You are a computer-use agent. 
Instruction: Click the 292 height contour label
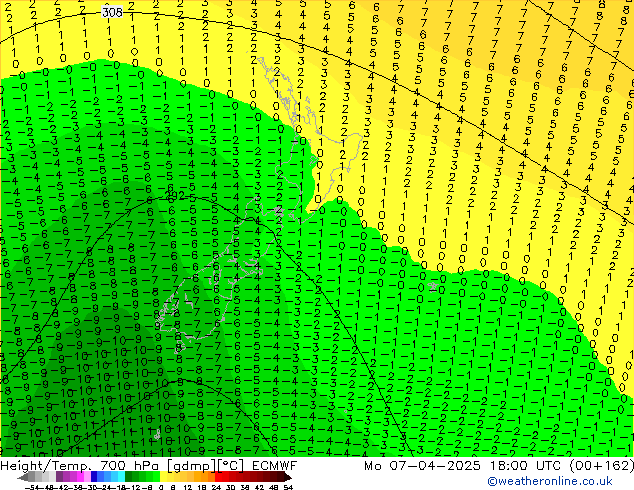[175, 196]
